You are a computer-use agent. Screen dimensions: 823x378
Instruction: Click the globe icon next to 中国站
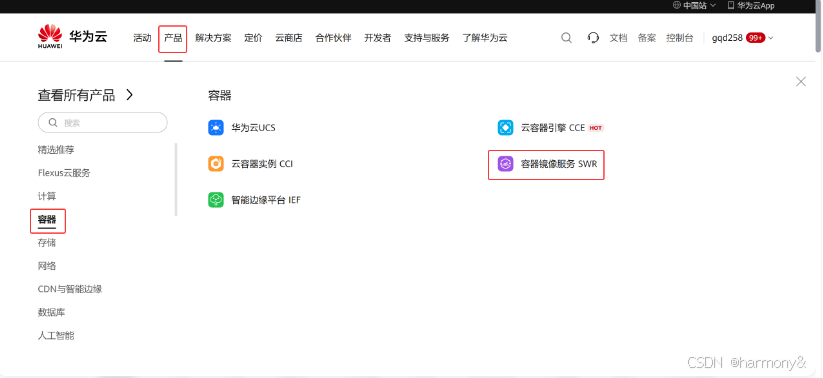point(677,5)
